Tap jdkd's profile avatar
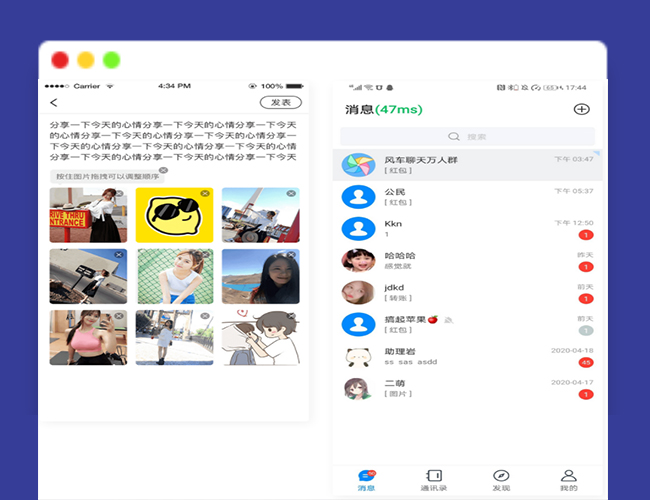The image size is (650, 500). click(359, 292)
